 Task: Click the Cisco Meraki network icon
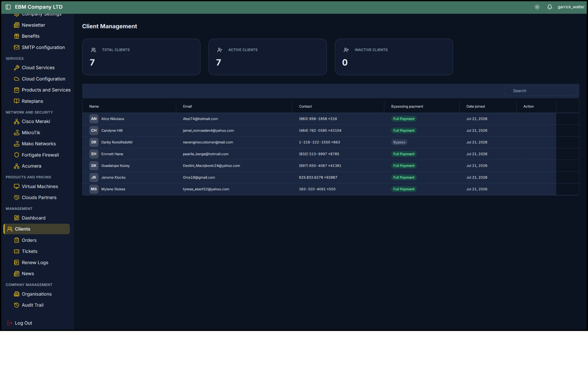(17, 121)
